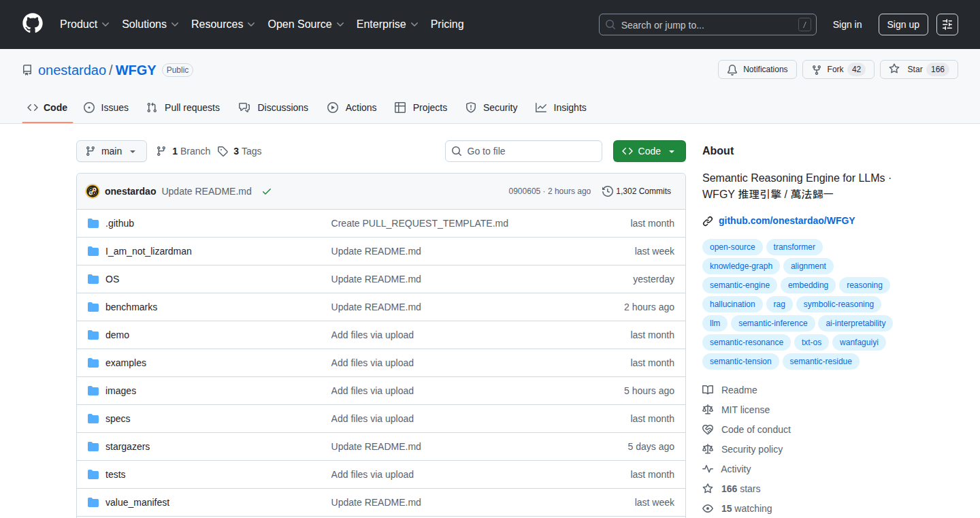The image size is (980, 518).
Task: Open the WFGY repository name link
Action: pyautogui.click(x=136, y=70)
